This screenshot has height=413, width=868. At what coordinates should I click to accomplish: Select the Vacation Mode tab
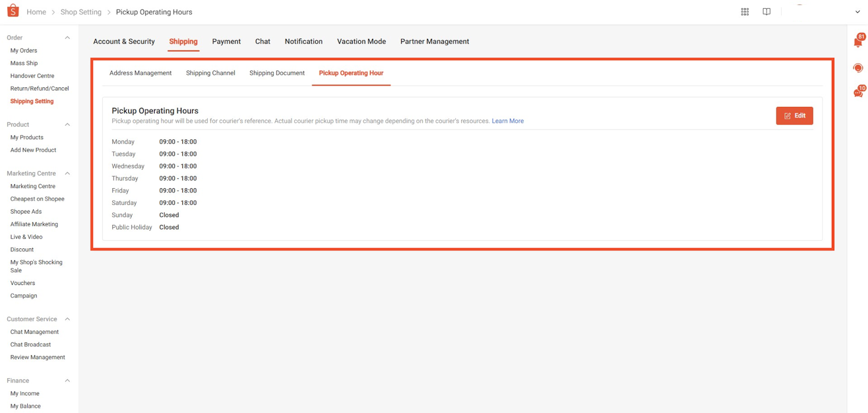coord(361,42)
